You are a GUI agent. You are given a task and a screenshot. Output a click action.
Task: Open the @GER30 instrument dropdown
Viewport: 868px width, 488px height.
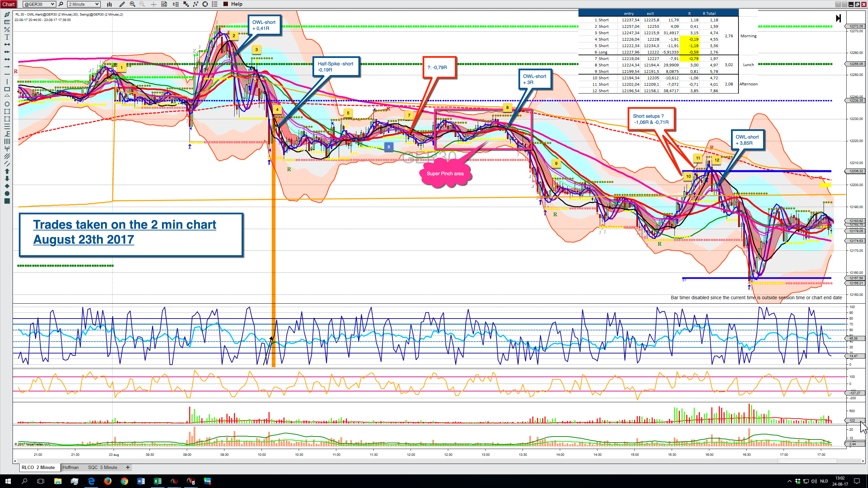(39, 4)
